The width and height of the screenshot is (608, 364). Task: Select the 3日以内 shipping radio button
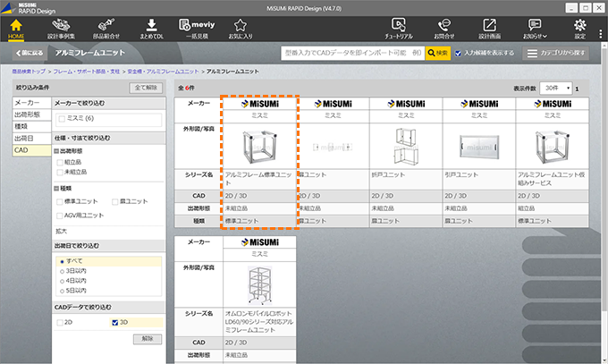[61, 270]
